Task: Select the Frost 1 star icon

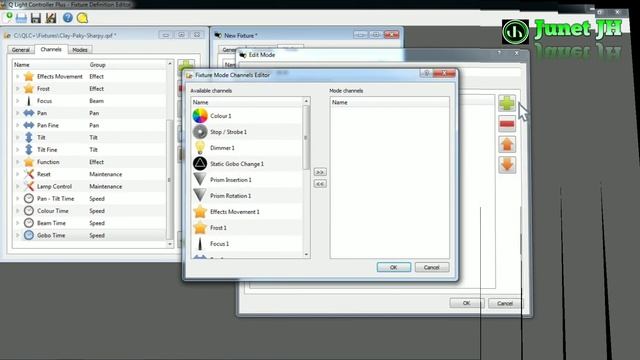Action: 200,227
